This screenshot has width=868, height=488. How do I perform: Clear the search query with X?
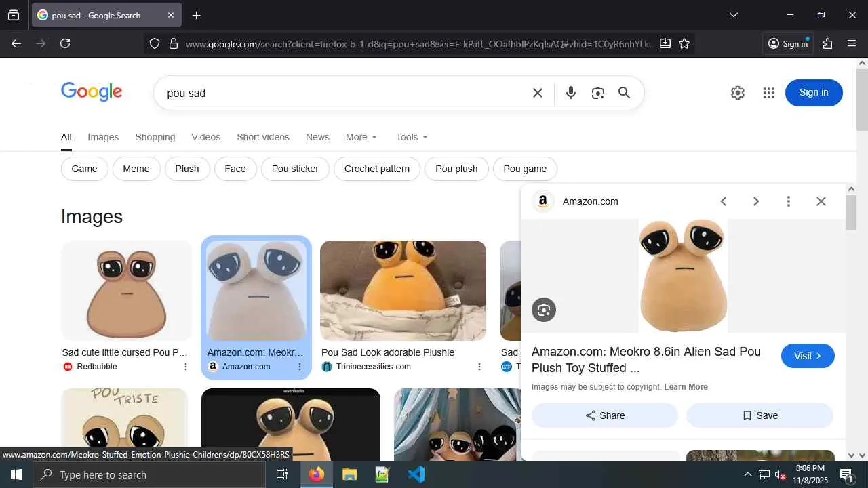tap(538, 93)
